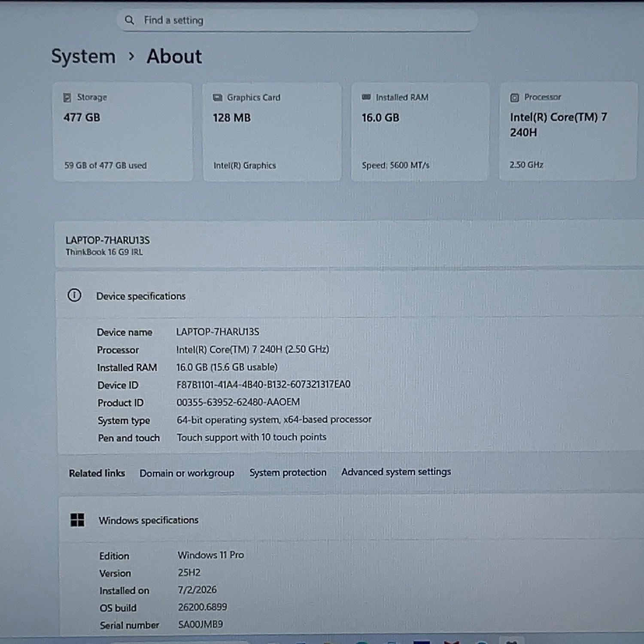The width and height of the screenshot is (644, 644).
Task: Click the '16.0 GB (15.6 GB usable)' value
Action: [x=227, y=367]
